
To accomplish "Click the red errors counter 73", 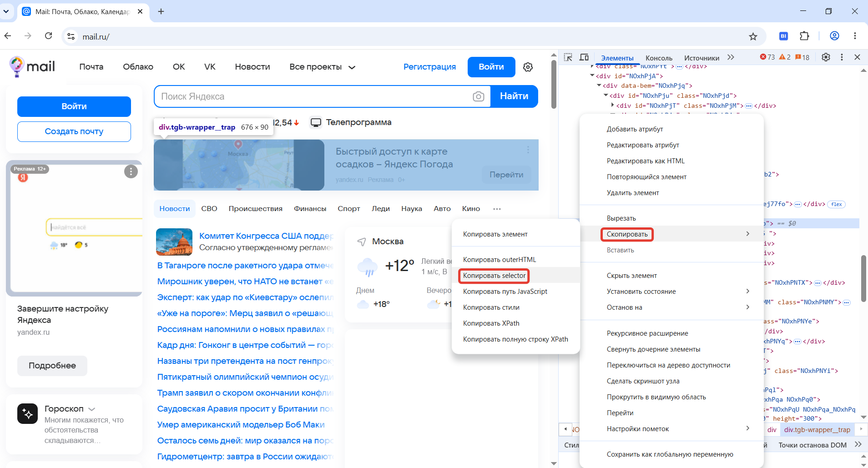I will click(767, 57).
